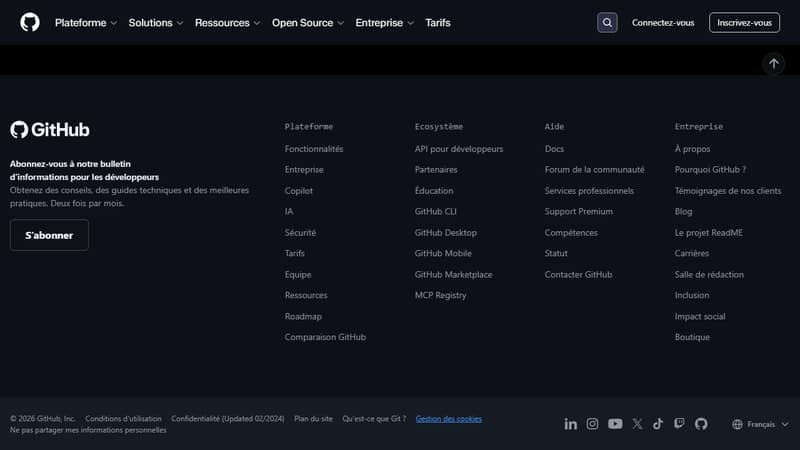Expand the Entreprise header menu
800x450 pixels.
(385, 23)
